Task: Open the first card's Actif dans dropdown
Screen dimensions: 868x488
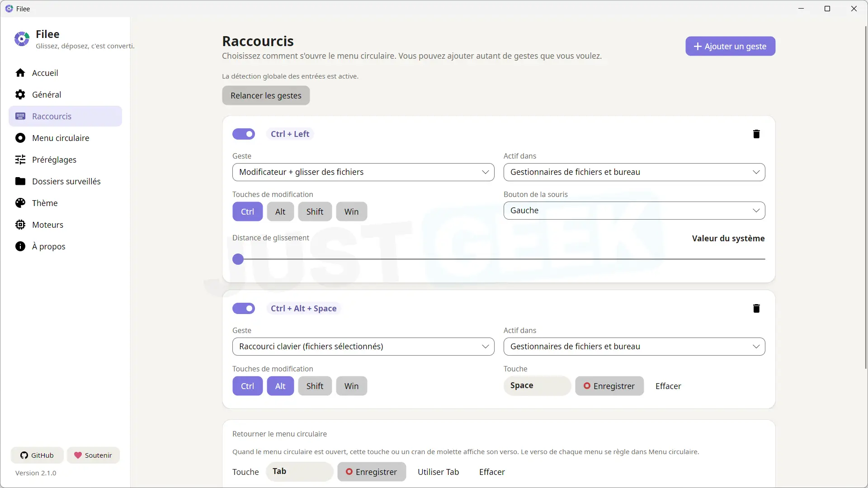Action: pyautogui.click(x=634, y=172)
